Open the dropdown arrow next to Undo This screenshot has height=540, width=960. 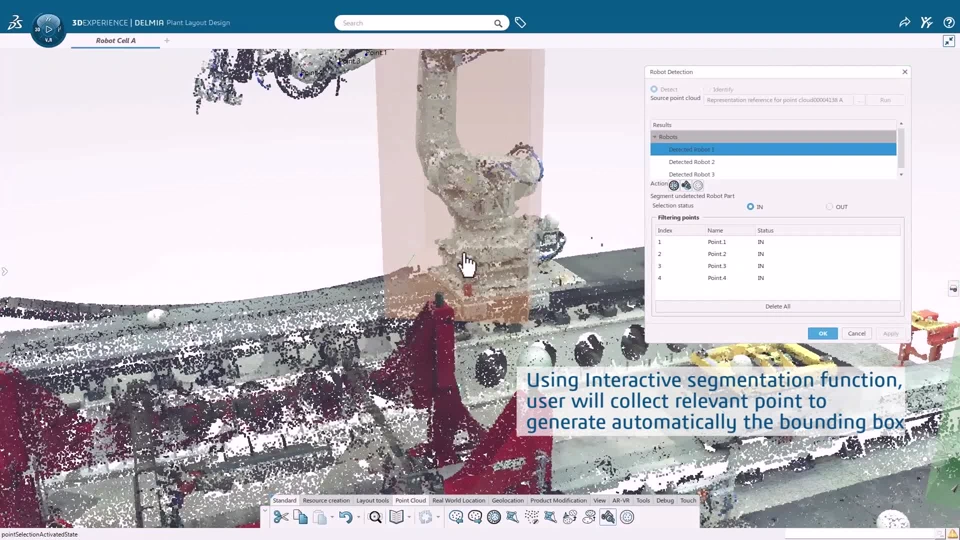[x=357, y=517]
